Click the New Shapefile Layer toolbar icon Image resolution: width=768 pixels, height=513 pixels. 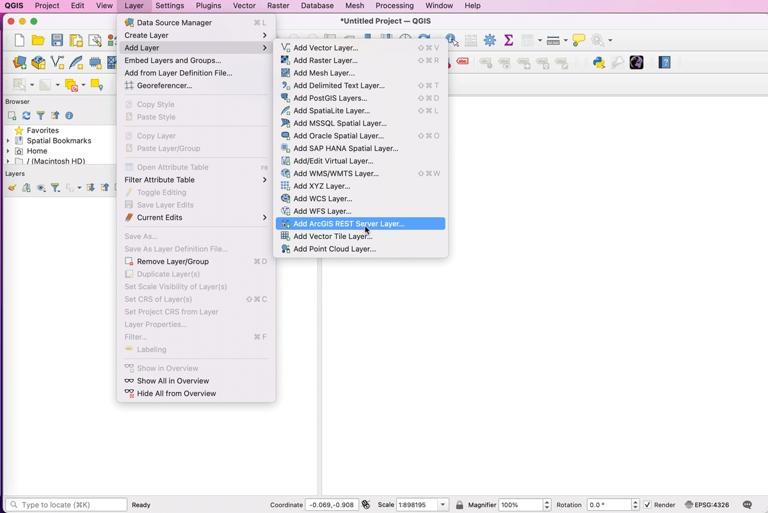(57, 63)
